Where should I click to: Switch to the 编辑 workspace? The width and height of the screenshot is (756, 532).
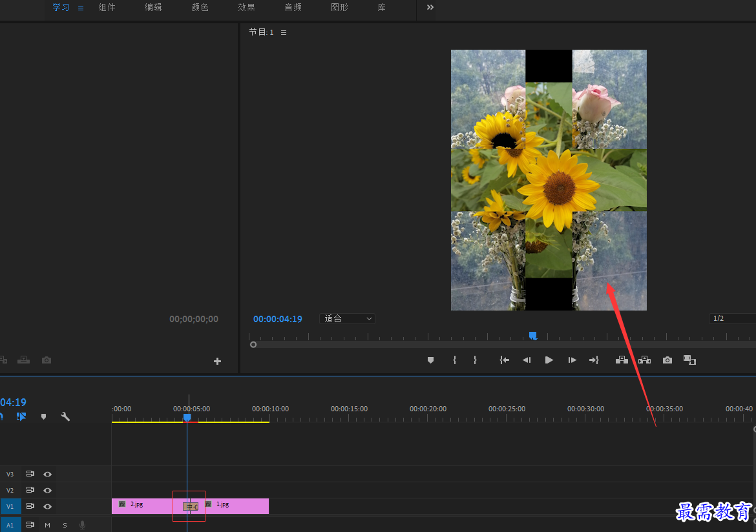tap(153, 7)
